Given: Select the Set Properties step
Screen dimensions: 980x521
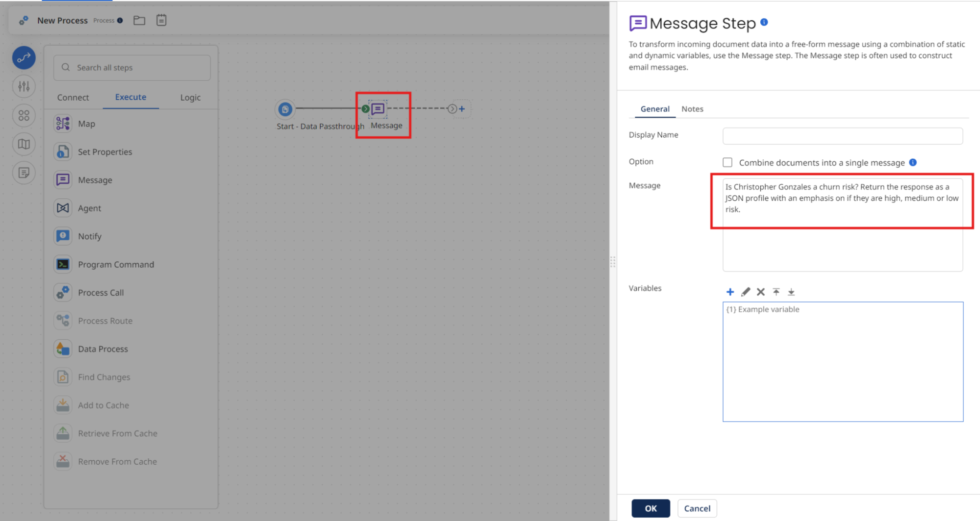Looking at the screenshot, I should [105, 151].
